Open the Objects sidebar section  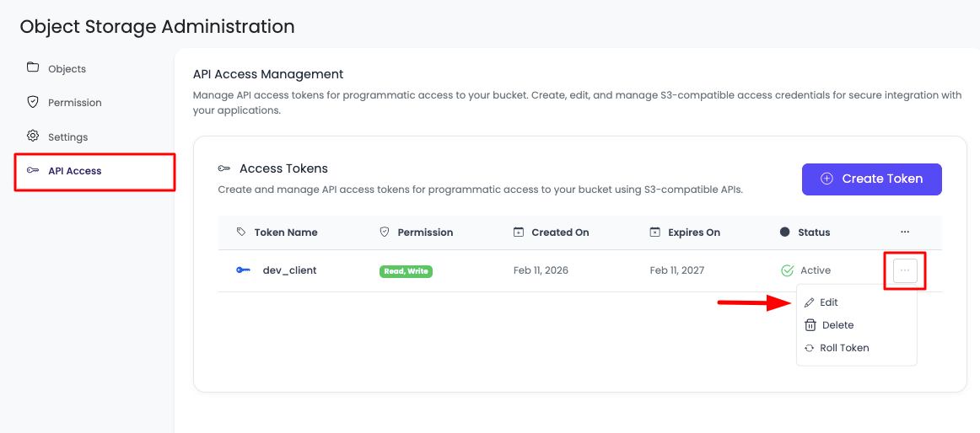point(67,69)
